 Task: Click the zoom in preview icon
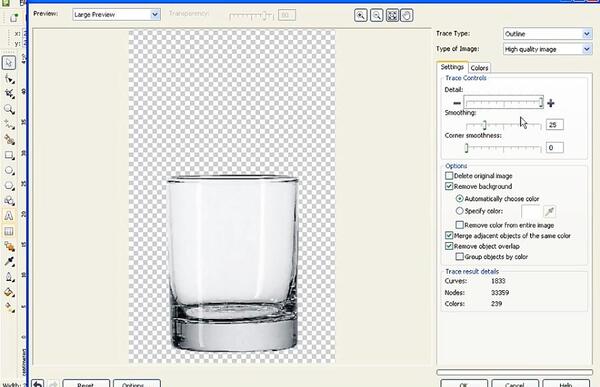point(360,15)
